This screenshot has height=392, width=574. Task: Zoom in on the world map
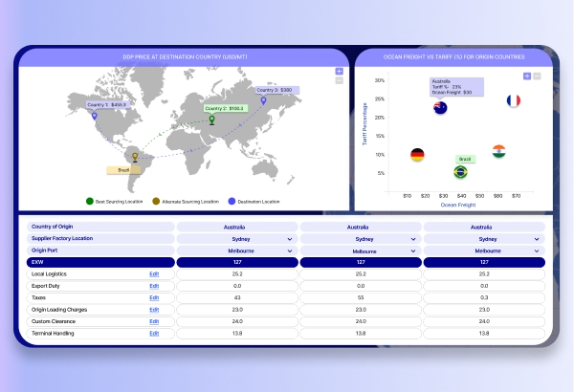tap(339, 71)
